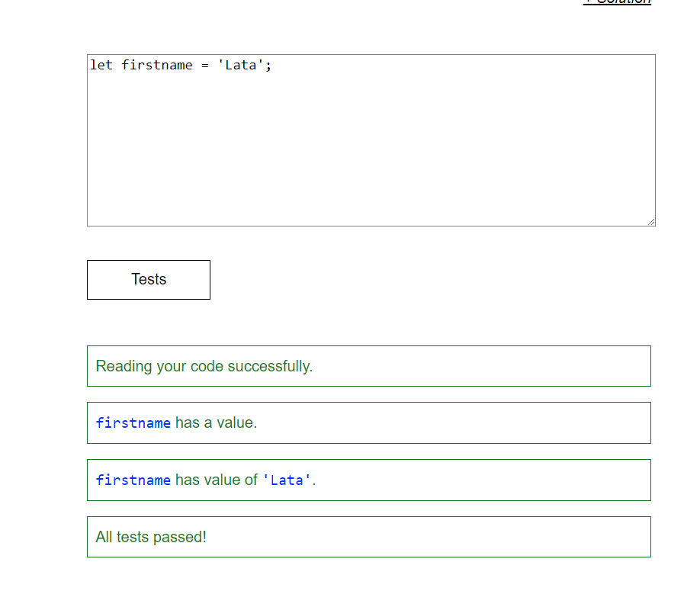The height and width of the screenshot is (591, 700).
Task: Select the code line defining firstname
Action: click(x=179, y=65)
